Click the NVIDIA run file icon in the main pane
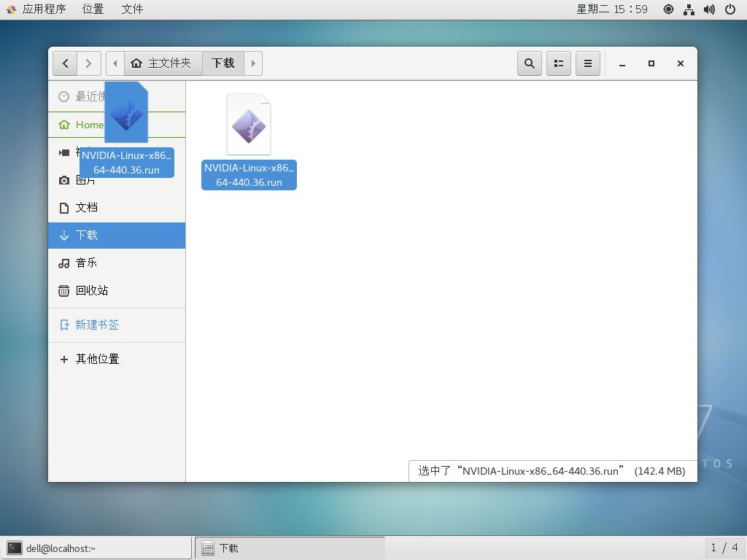 tap(249, 125)
